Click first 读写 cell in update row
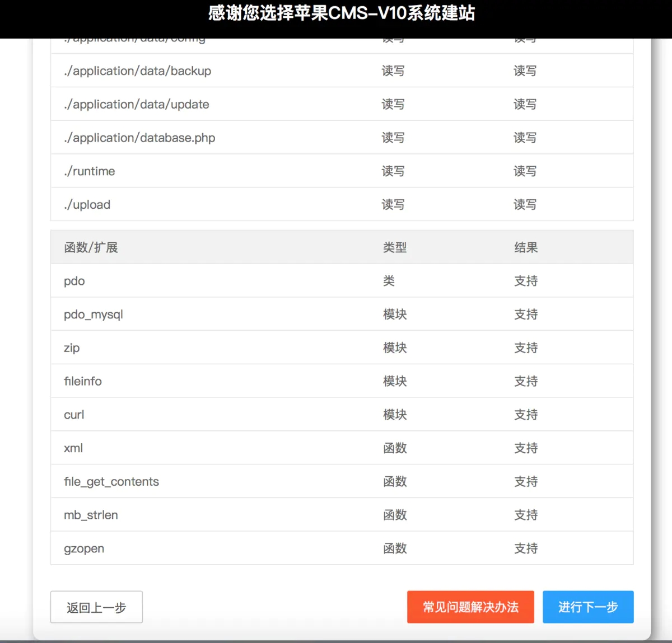 coord(393,105)
